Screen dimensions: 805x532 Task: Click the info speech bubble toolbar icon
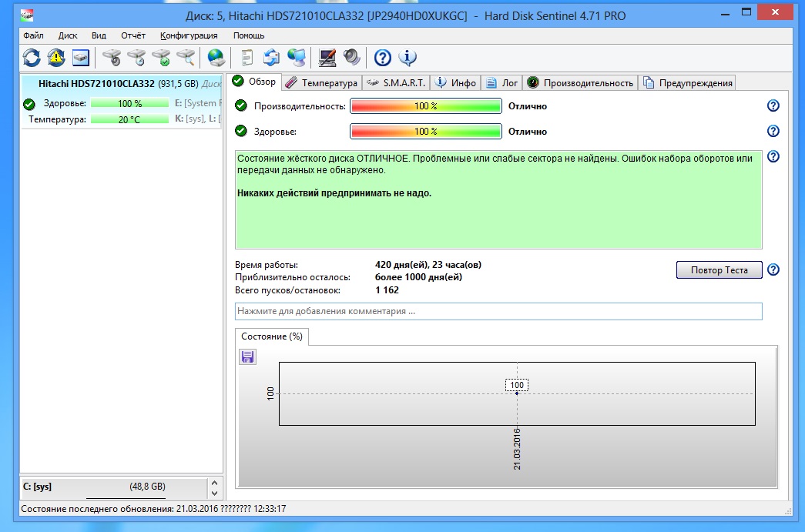(407, 58)
